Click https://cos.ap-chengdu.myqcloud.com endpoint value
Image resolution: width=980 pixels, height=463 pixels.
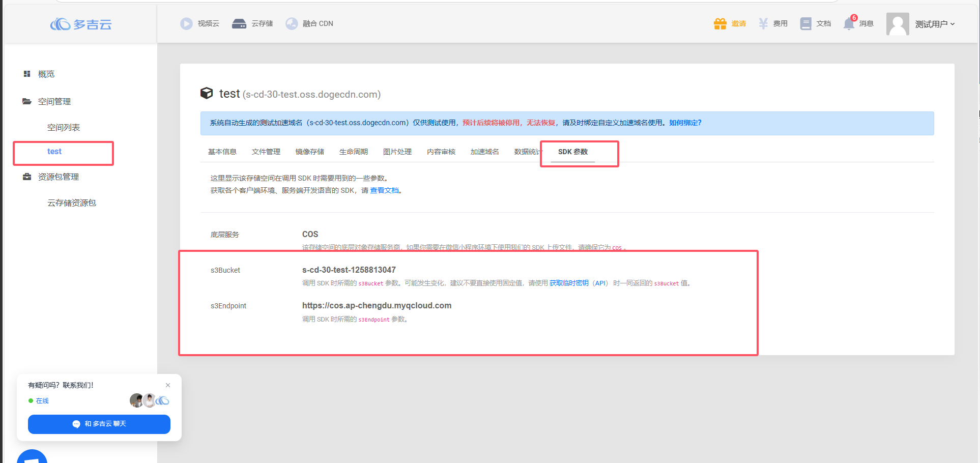pyautogui.click(x=377, y=305)
